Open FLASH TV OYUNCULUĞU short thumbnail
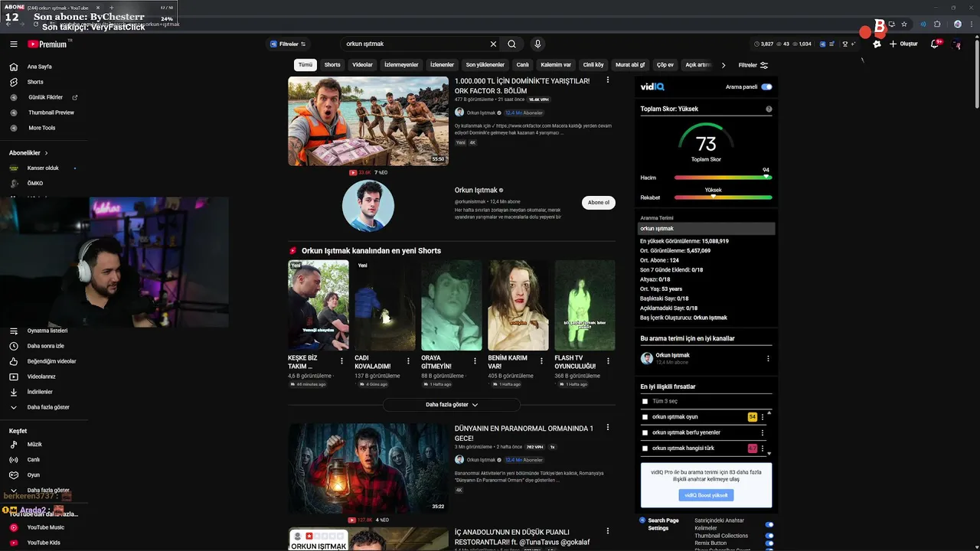Screen dimensions: 980x551 (585, 305)
